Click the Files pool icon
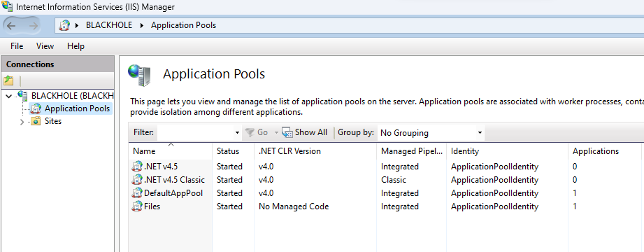The image size is (644, 252). tap(137, 206)
